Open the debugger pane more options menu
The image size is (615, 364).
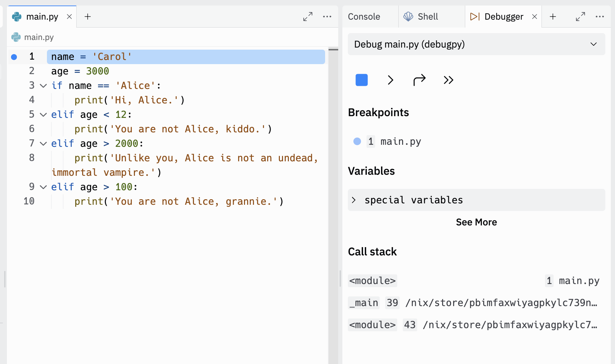pyautogui.click(x=600, y=17)
